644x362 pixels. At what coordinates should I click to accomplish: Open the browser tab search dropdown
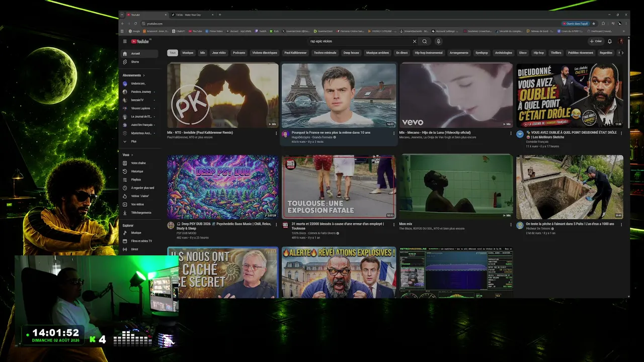tap(122, 15)
